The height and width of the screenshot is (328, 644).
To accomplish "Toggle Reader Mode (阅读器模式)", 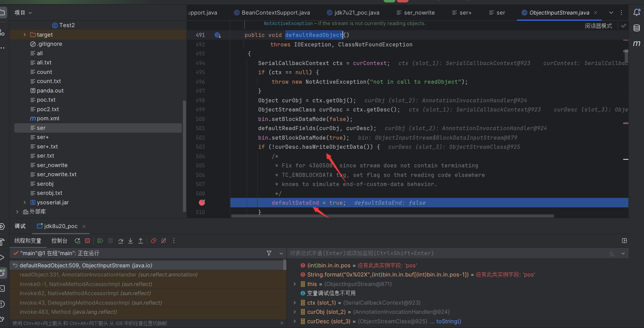I will coord(598,26).
